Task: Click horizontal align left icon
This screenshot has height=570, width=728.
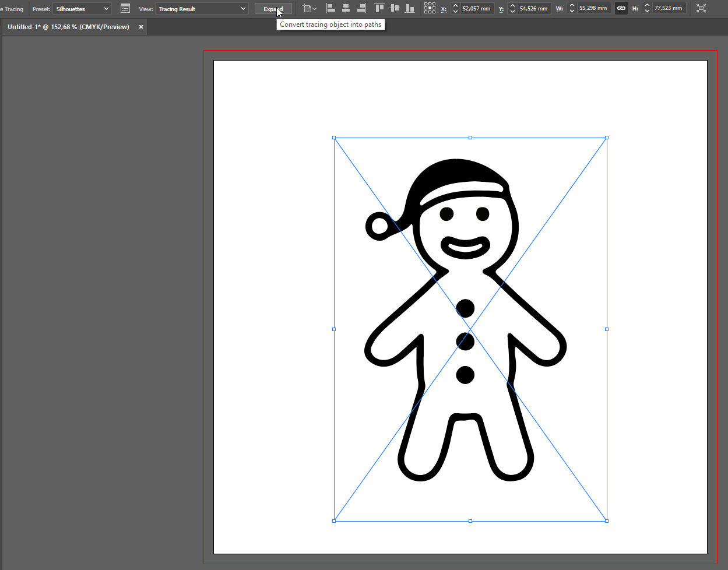Action: point(330,8)
